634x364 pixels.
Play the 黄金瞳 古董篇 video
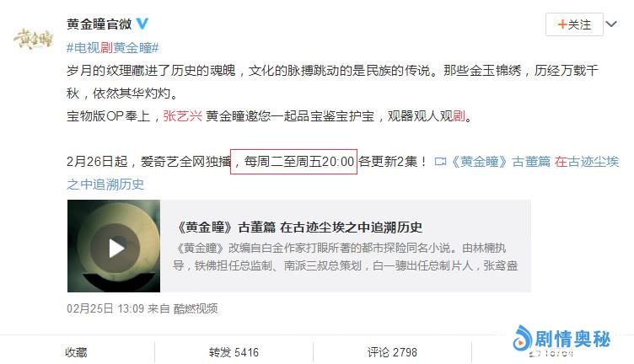coord(116,248)
